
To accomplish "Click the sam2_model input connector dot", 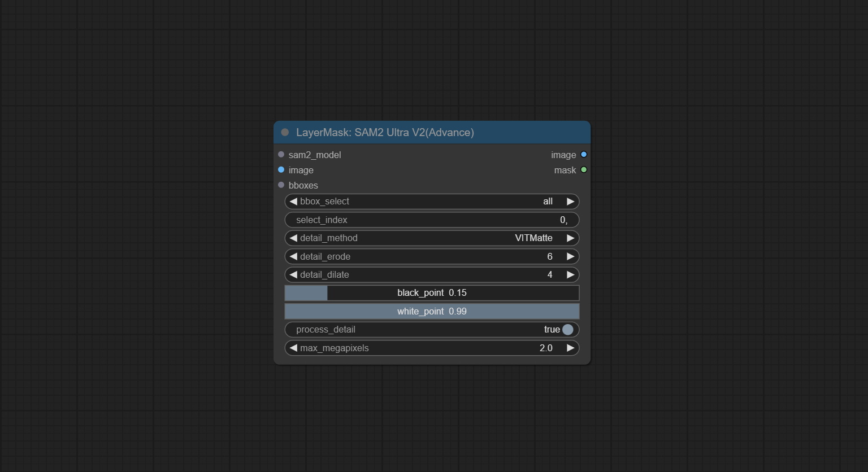I will coord(281,155).
